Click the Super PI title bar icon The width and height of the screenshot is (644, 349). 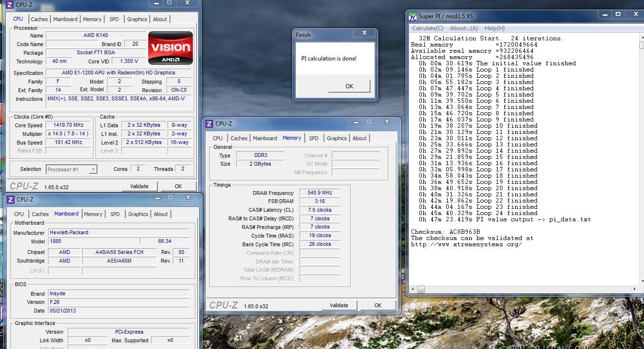click(413, 16)
